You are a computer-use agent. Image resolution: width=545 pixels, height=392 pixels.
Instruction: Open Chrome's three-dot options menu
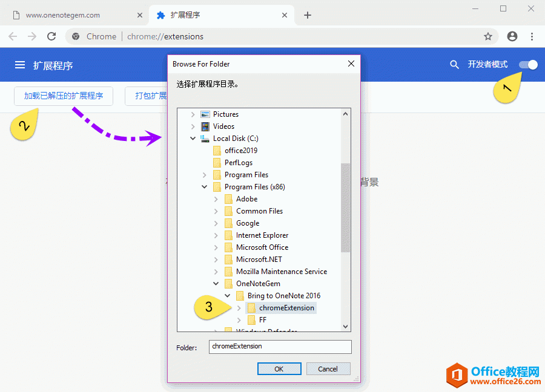[532, 36]
